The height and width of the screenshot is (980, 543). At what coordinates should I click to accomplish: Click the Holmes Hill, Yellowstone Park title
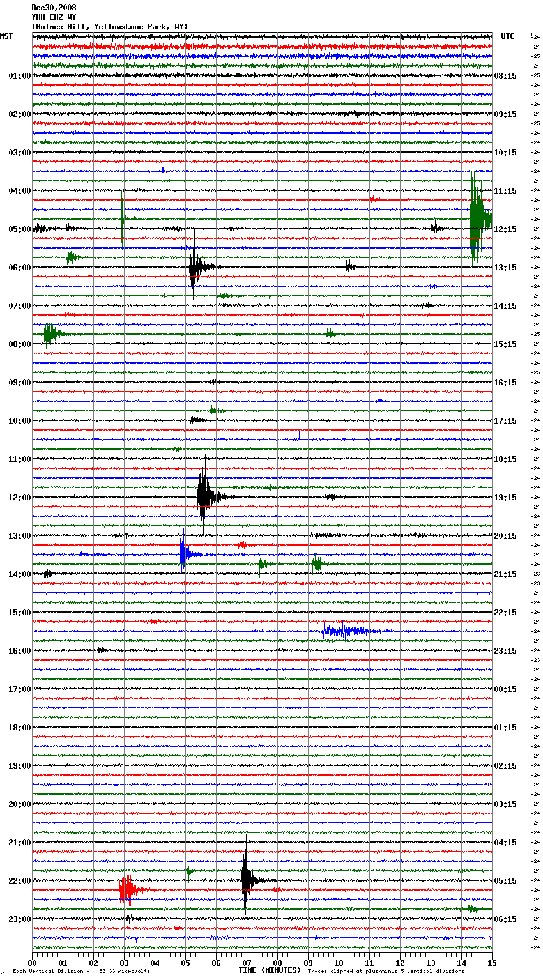click(110, 27)
